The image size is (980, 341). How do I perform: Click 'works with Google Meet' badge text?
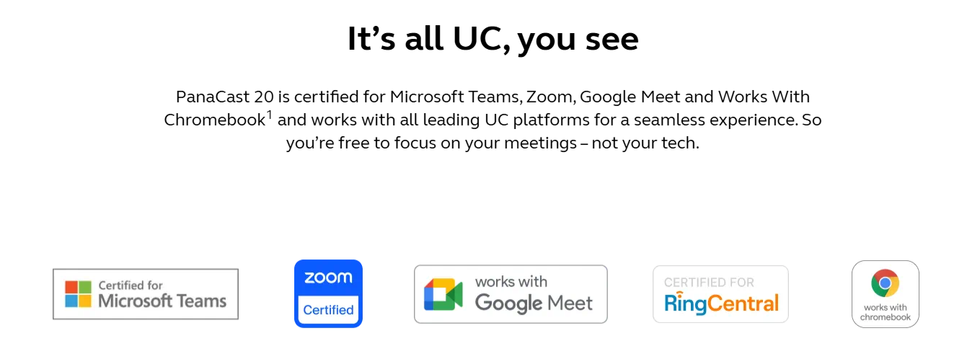pos(534,293)
